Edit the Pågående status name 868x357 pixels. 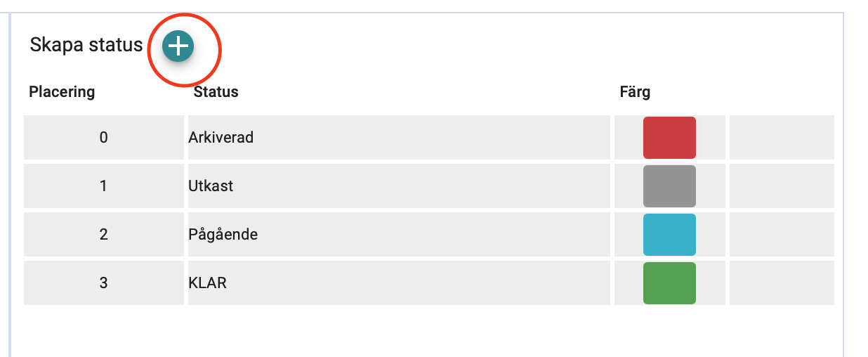(x=223, y=235)
